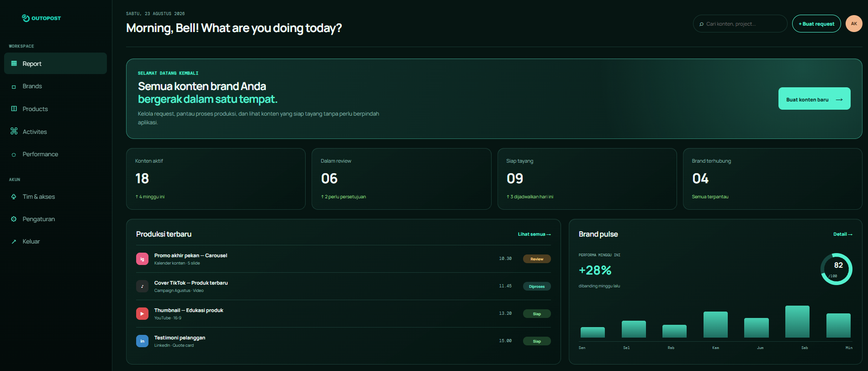This screenshot has width=868, height=371.
Task: Click the Tim & akses icon
Action: [x=14, y=196]
